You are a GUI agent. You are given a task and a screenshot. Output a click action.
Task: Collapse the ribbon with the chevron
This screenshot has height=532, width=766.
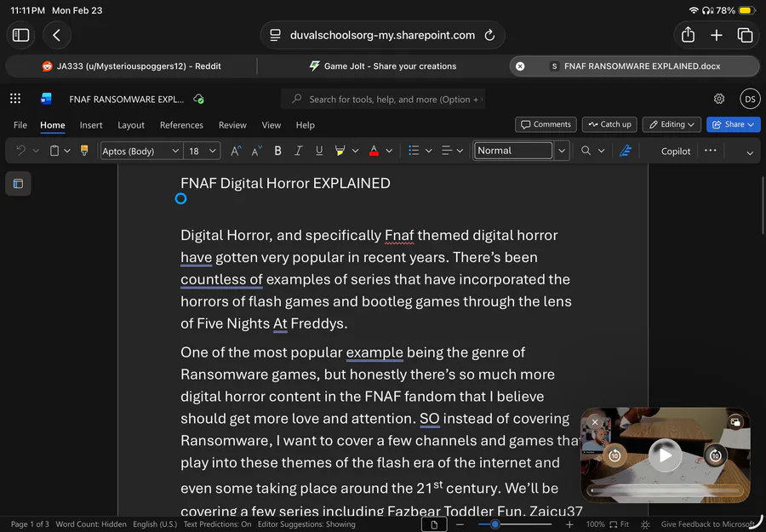click(749, 153)
